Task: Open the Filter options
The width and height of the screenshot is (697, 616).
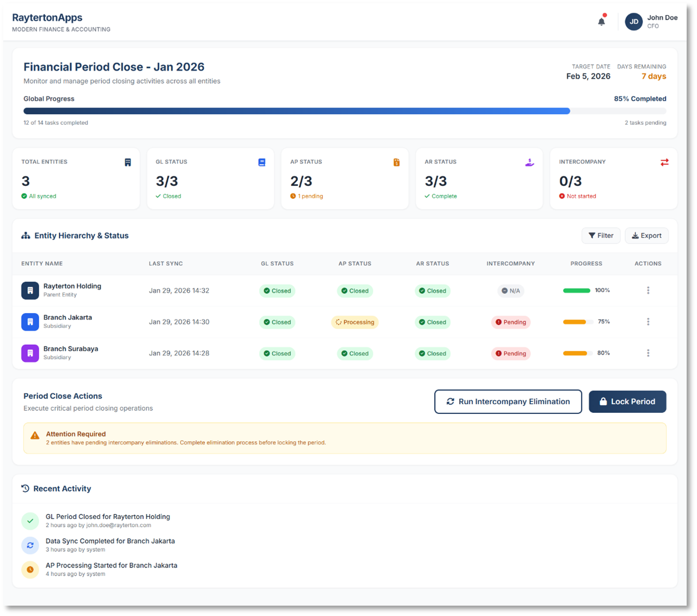Action: coord(601,235)
